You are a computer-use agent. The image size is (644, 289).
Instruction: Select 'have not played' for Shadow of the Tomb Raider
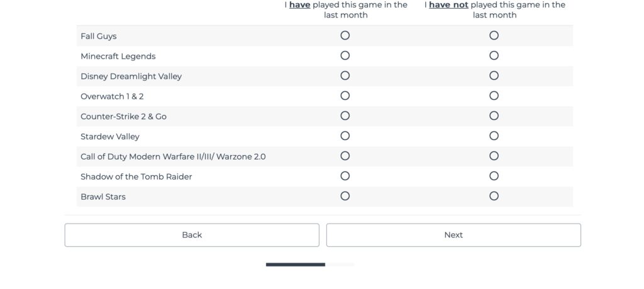(x=494, y=177)
